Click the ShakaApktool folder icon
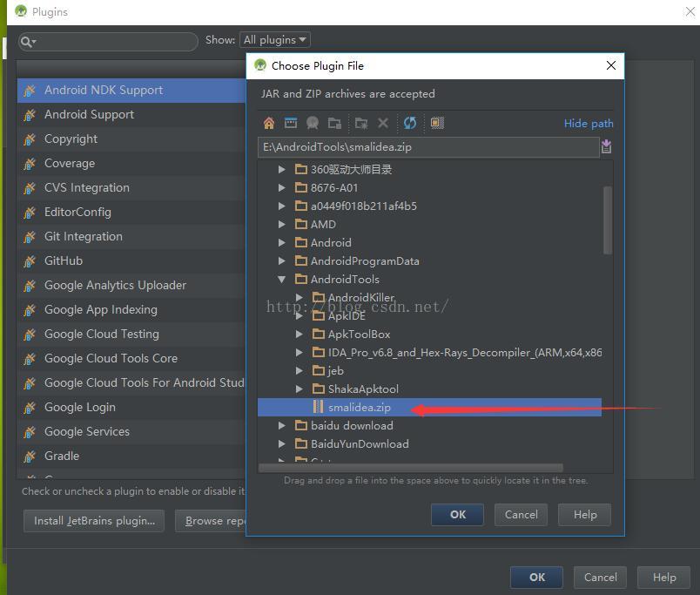This screenshot has width=700, height=595. point(319,389)
